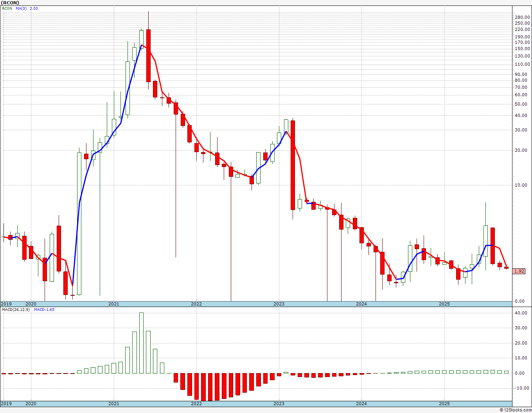Select 2020 on the MACD panel time axis
The height and width of the screenshot is (413, 532).
31,404
